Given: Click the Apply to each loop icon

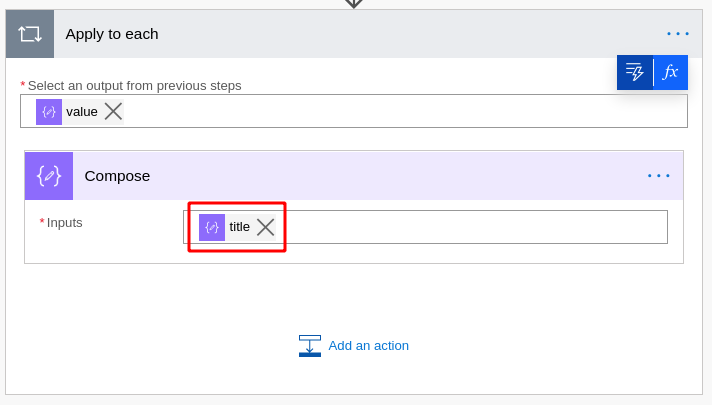Looking at the screenshot, I should [x=30, y=34].
